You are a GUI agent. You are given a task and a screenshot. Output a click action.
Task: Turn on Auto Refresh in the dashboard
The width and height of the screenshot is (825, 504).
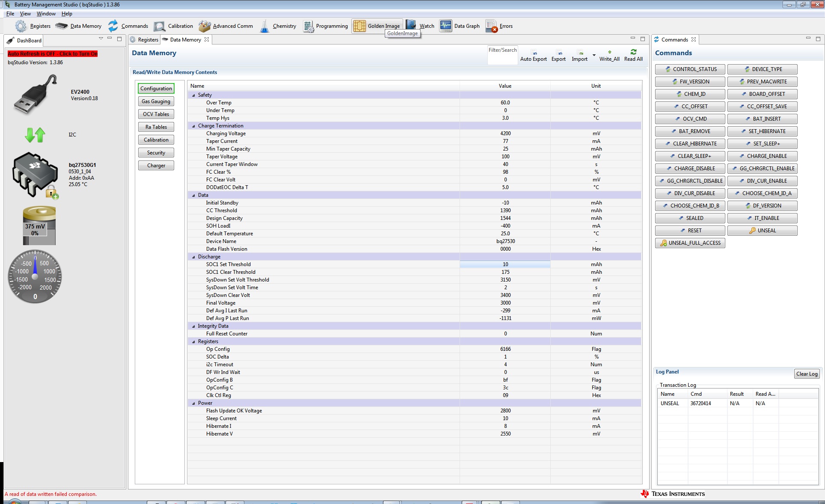click(x=53, y=54)
